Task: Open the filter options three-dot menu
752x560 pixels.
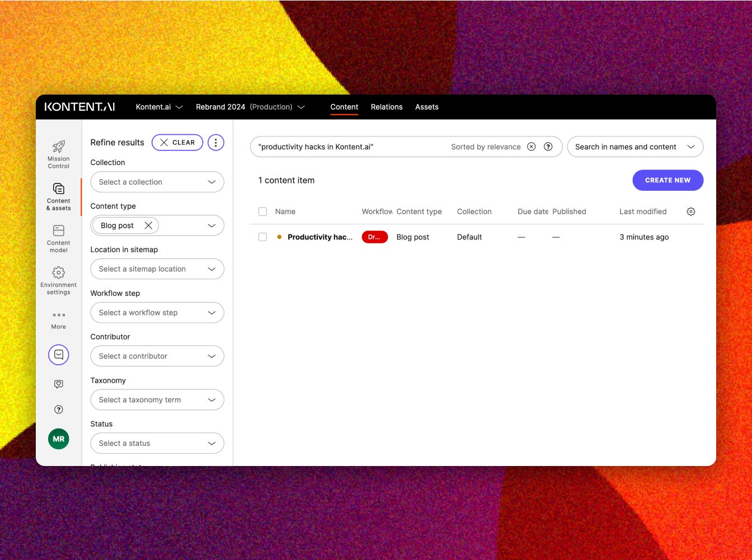Action: (216, 143)
